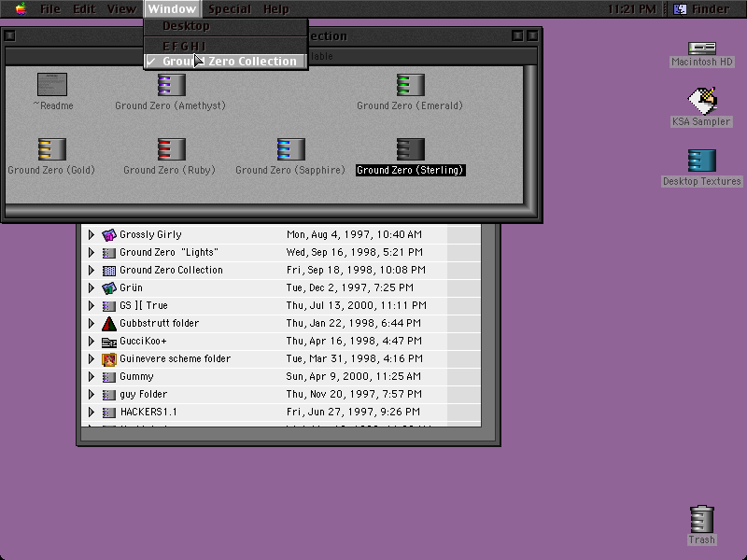Click the Guinevere scheme folder icon
747x560 pixels.
click(109, 359)
